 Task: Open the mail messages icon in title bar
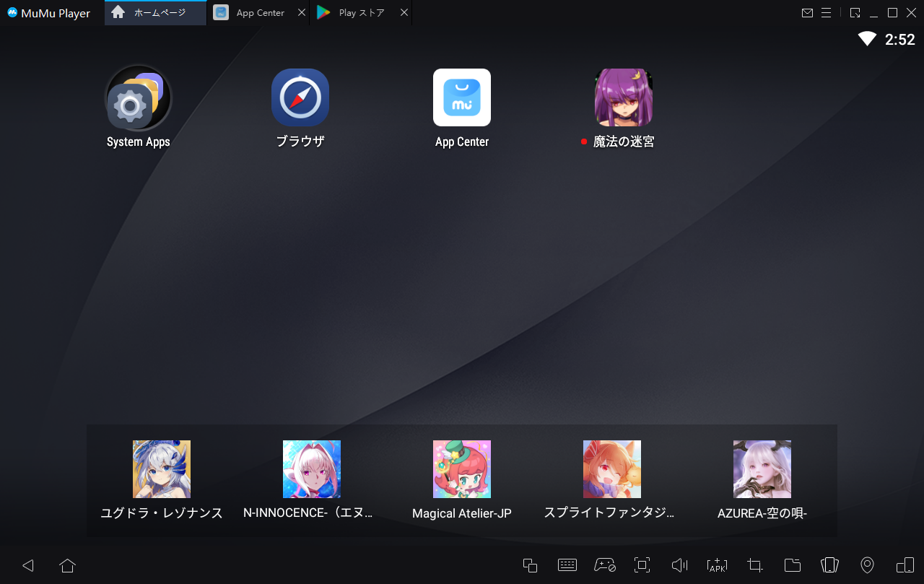coord(808,13)
